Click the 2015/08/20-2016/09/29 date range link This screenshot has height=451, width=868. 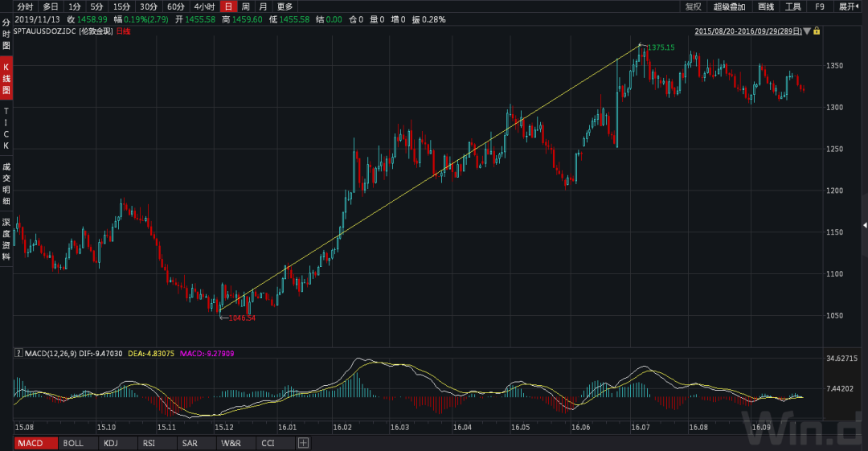click(x=748, y=31)
